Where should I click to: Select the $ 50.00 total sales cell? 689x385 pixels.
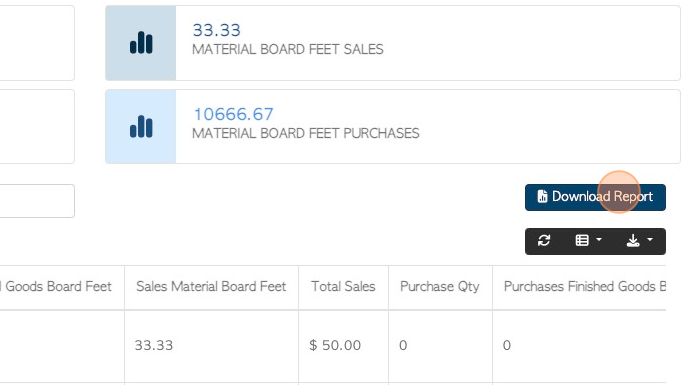335,345
